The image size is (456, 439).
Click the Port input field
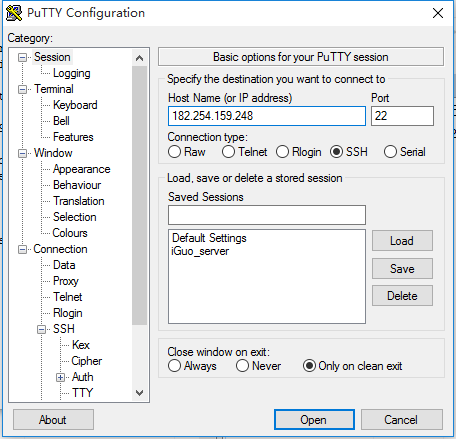pos(402,116)
